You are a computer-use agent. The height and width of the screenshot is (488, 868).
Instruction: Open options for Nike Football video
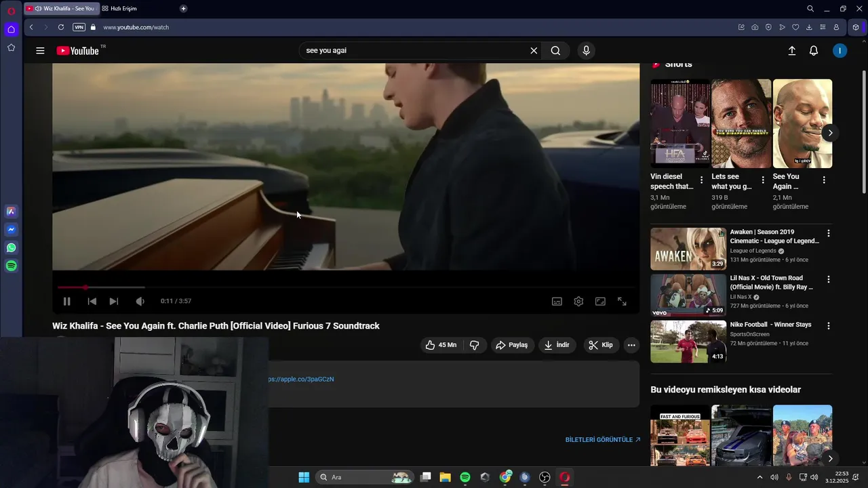828,326
